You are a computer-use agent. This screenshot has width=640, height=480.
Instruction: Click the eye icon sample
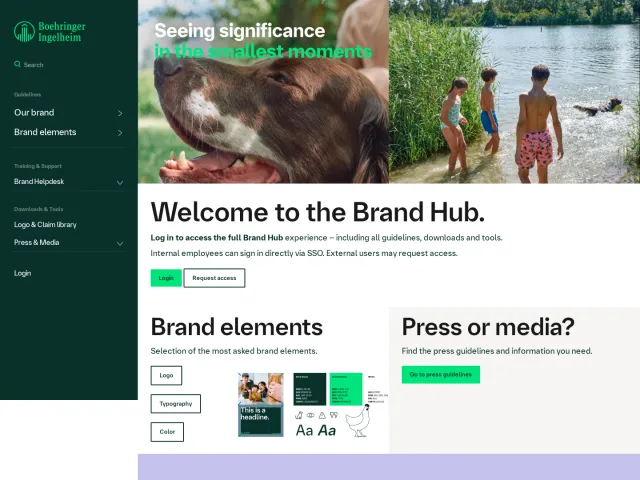point(311,415)
